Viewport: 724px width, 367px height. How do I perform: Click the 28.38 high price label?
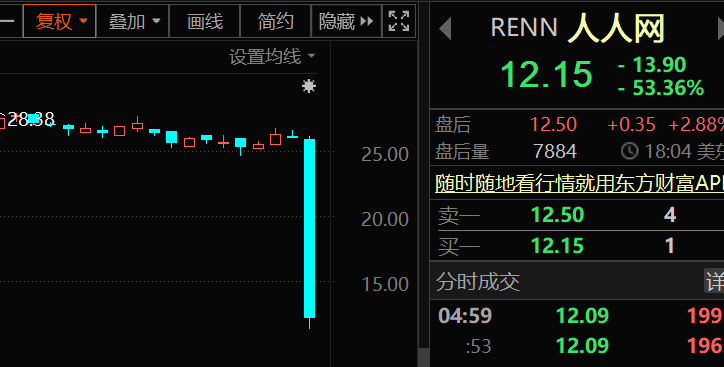tap(31, 119)
